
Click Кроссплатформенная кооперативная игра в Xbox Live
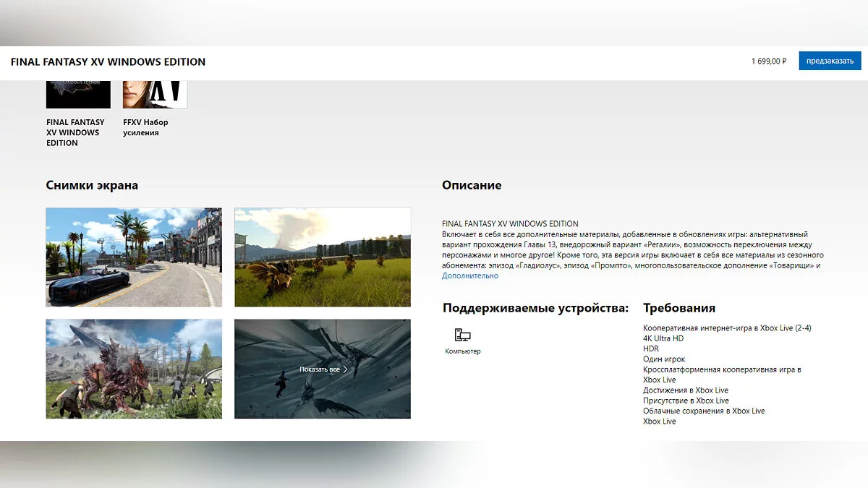[722, 374]
